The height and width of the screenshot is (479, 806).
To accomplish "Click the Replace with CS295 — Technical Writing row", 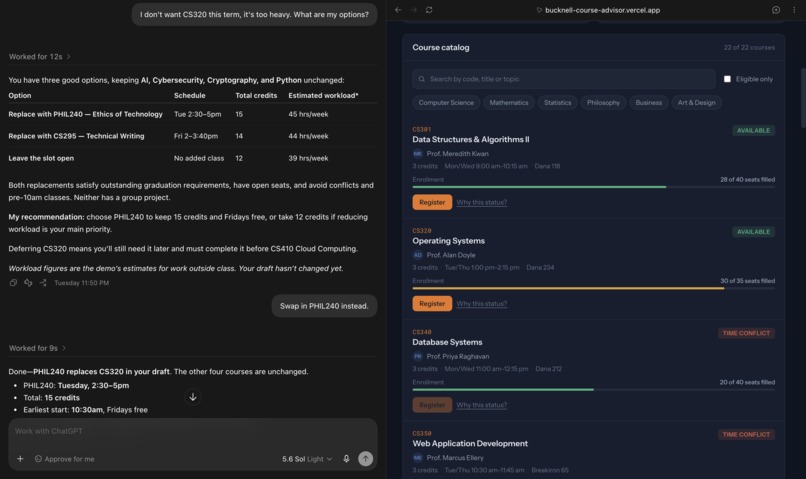I will (x=192, y=136).
